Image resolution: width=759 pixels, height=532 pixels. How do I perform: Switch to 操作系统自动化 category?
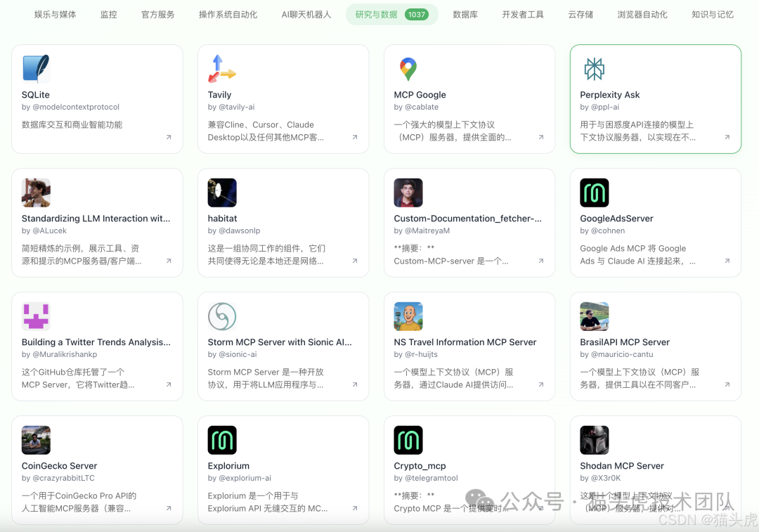point(228,15)
